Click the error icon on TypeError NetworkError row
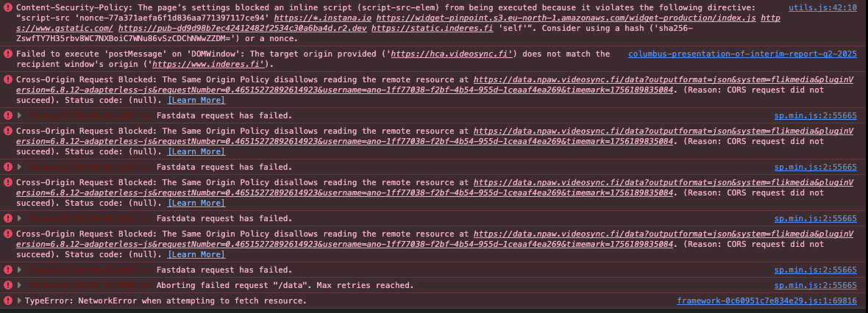This screenshot has width=868, height=313. [8, 301]
